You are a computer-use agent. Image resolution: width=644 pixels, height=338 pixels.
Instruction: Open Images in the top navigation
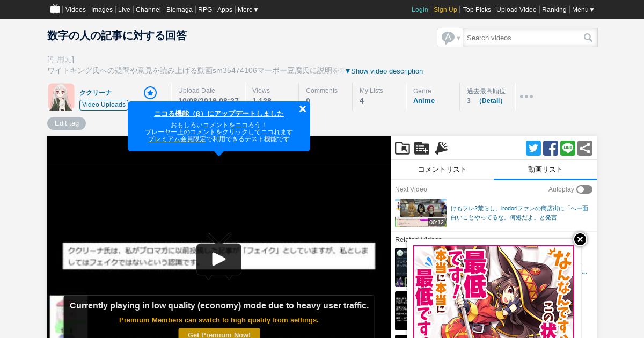[x=102, y=10]
